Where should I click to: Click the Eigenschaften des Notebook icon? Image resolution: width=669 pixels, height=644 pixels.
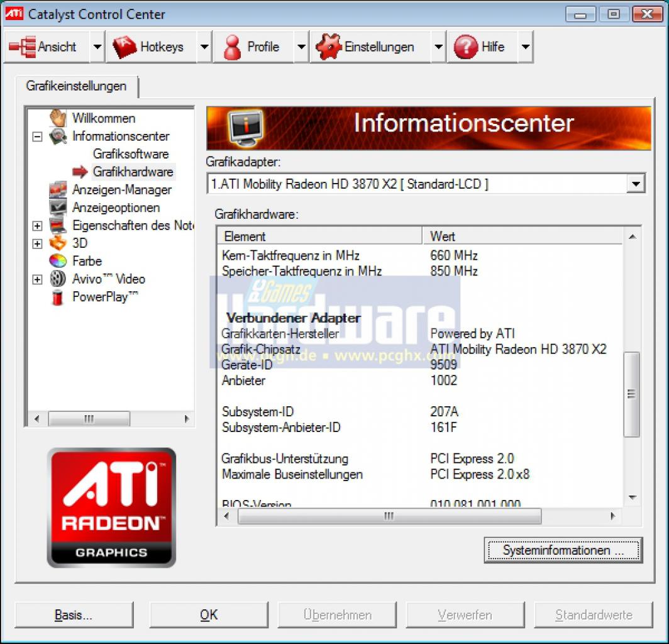point(58,225)
